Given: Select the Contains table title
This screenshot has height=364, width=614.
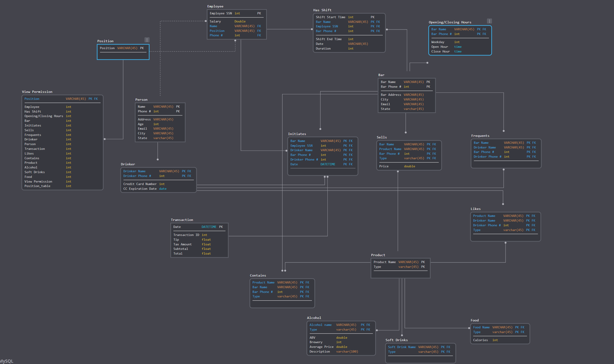Looking at the screenshot, I should point(258,275).
